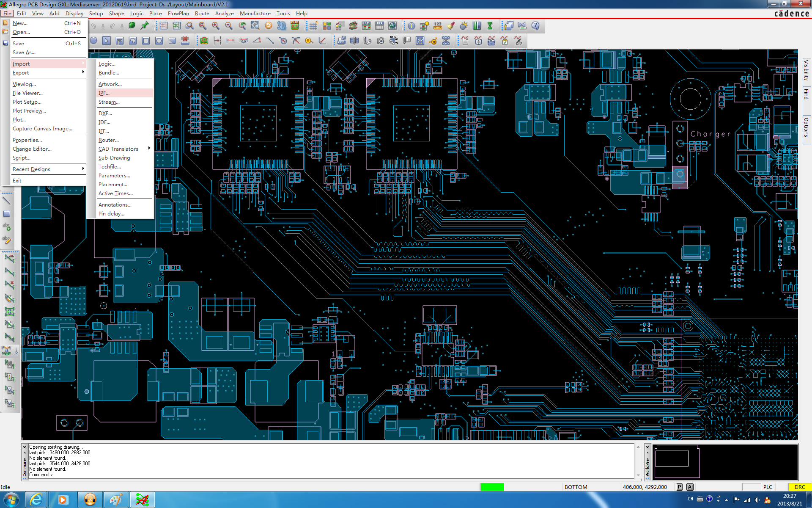Select IPF... from the Import submenu
This screenshot has width=812, height=508.
104,93
